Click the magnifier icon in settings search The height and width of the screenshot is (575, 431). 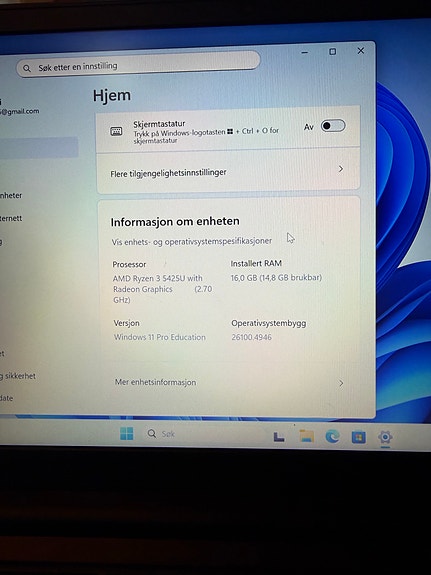27,68
